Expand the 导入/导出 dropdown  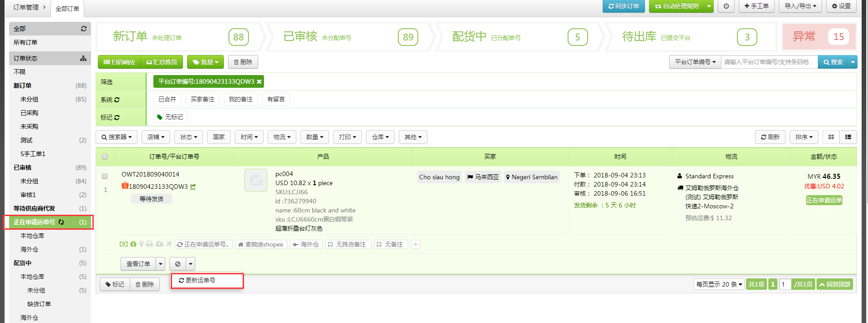800,6
